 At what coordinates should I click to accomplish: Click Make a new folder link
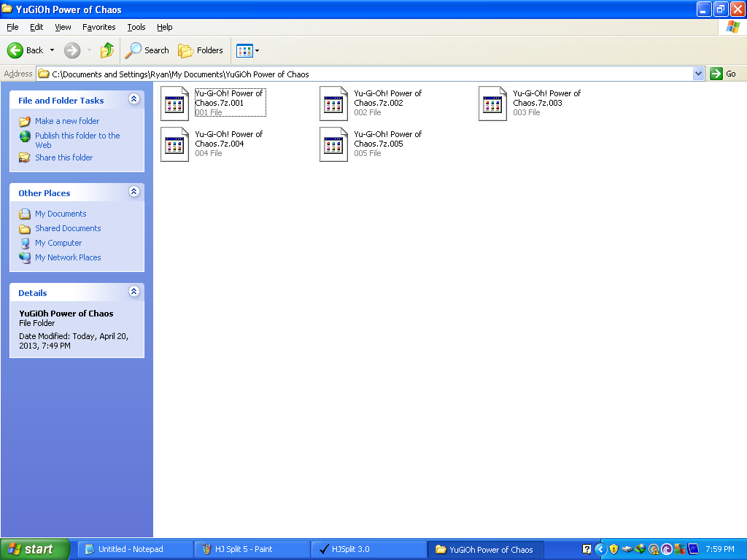tap(67, 121)
